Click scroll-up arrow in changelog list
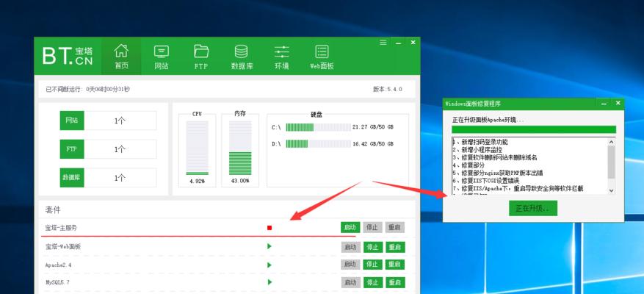 click(x=611, y=141)
